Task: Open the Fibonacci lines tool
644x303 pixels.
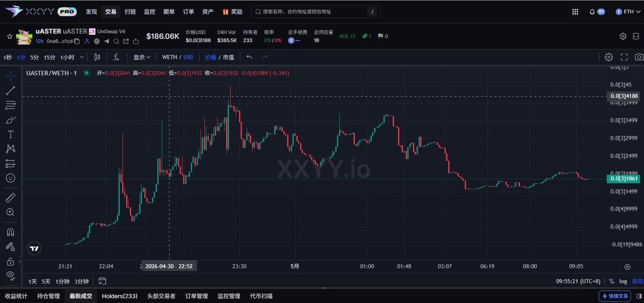Action: pos(10,105)
